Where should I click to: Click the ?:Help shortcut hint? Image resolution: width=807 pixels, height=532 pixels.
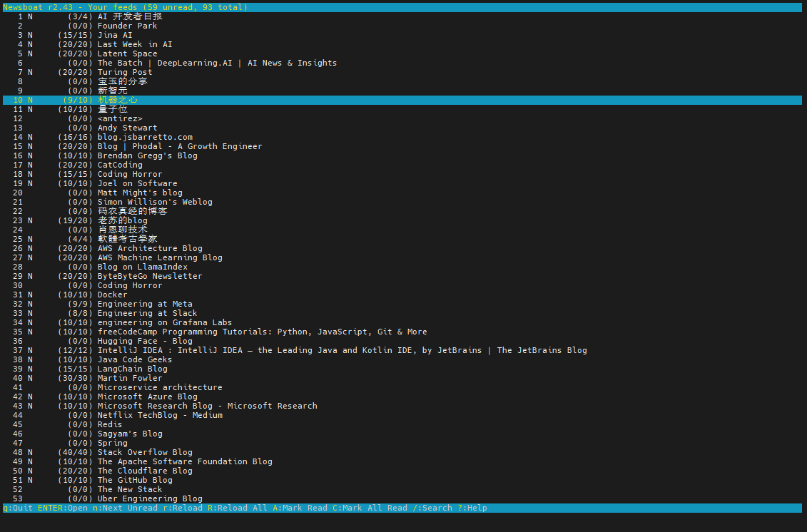(x=472, y=508)
